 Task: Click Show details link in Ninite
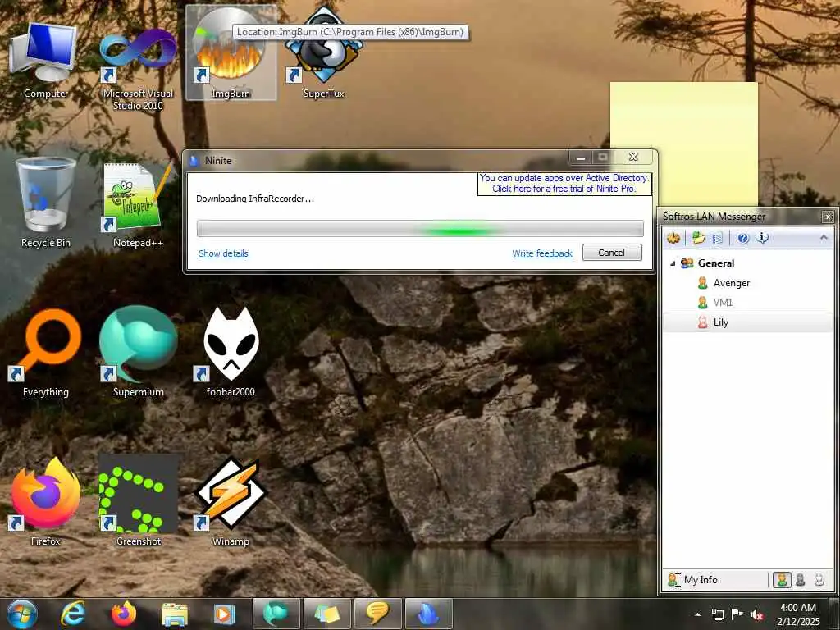[223, 253]
